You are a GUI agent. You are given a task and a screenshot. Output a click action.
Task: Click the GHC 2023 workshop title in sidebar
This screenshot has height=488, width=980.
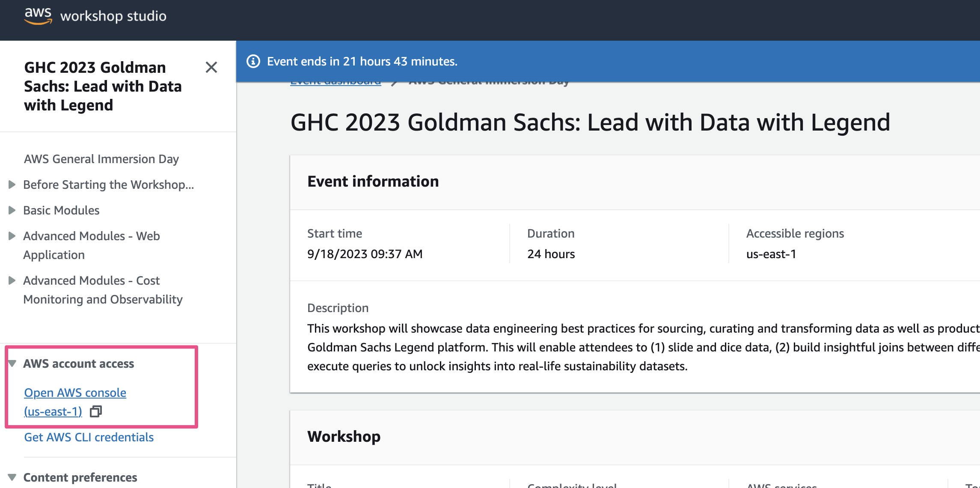click(103, 86)
